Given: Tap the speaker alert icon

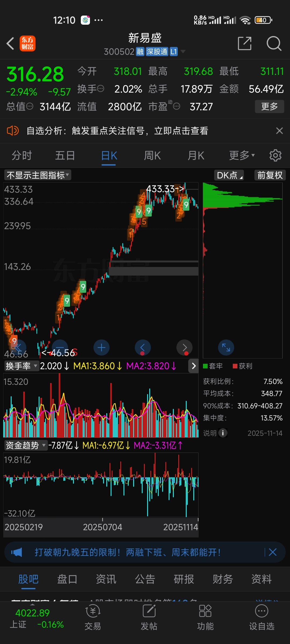Looking at the screenshot, I should point(13,131).
